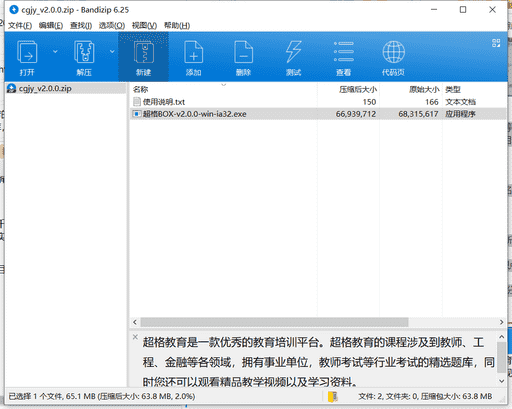The image size is (512, 409).
Task: Open the 查找(I) menu
Action: 81,26
